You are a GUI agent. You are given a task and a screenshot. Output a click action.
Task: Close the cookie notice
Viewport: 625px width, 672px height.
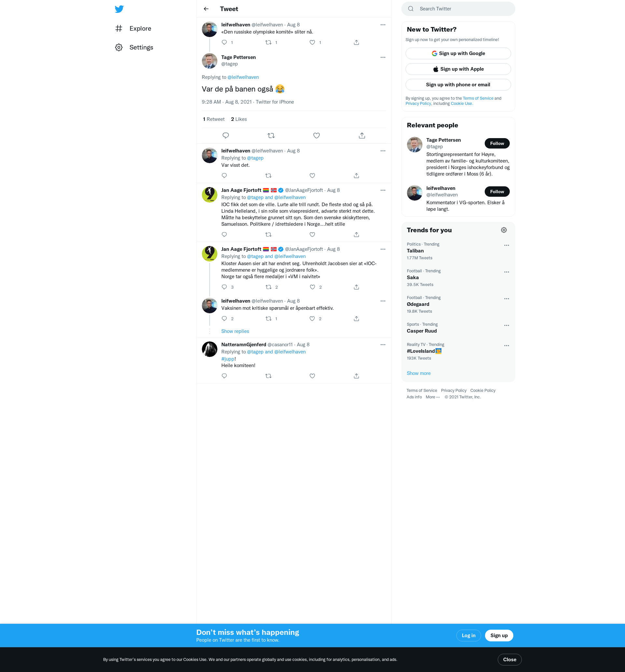[x=509, y=660]
